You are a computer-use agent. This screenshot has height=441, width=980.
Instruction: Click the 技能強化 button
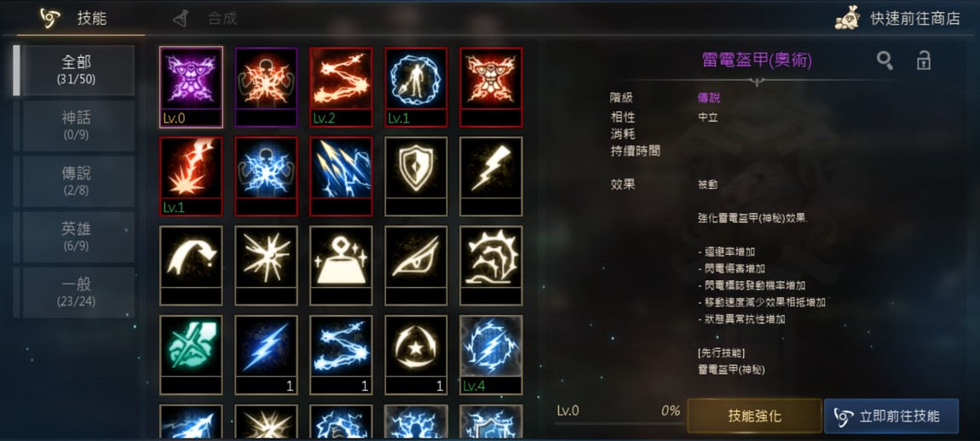[x=754, y=416]
